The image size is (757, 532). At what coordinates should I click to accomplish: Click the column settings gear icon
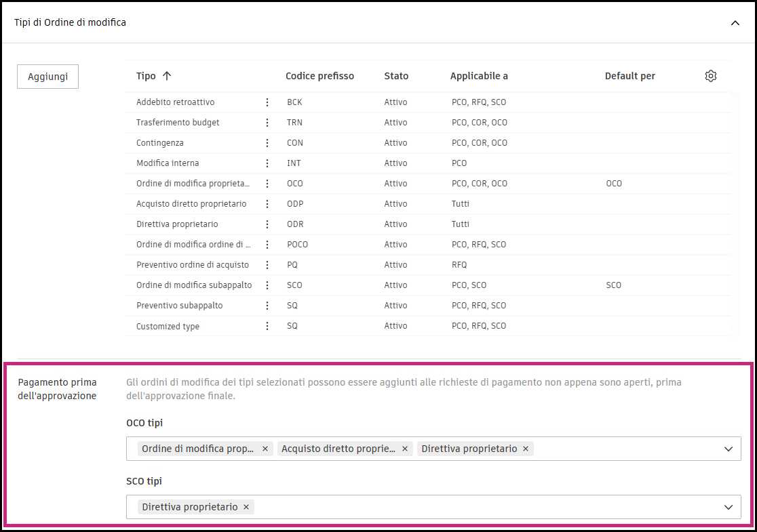click(x=710, y=76)
